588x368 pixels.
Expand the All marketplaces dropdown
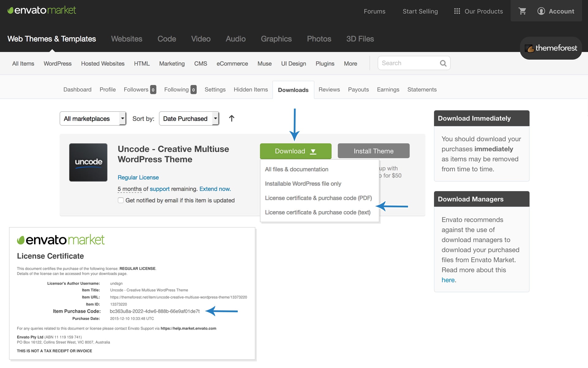93,119
